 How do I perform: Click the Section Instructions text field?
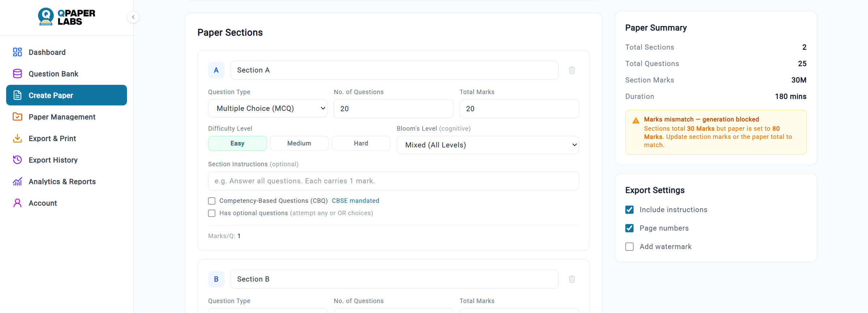click(x=393, y=181)
